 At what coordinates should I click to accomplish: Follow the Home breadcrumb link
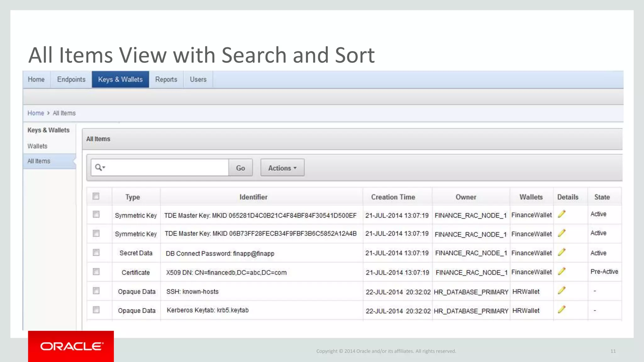pyautogui.click(x=36, y=113)
